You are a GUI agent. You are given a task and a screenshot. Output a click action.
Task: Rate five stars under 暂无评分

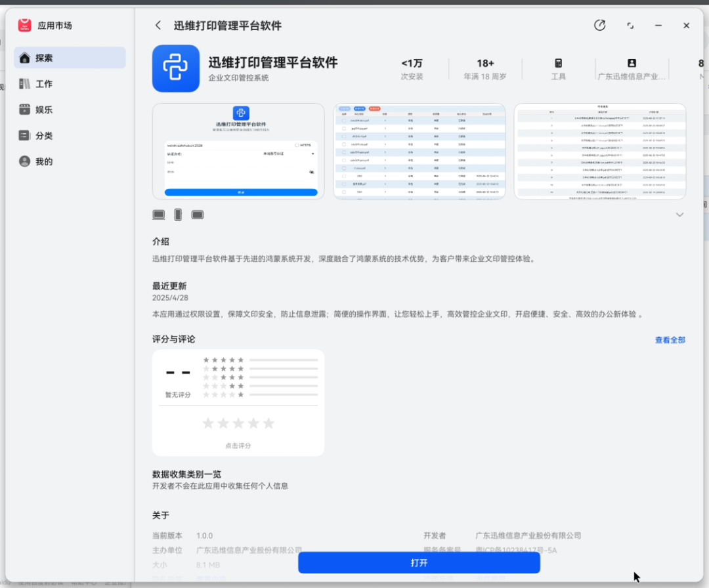coord(269,423)
